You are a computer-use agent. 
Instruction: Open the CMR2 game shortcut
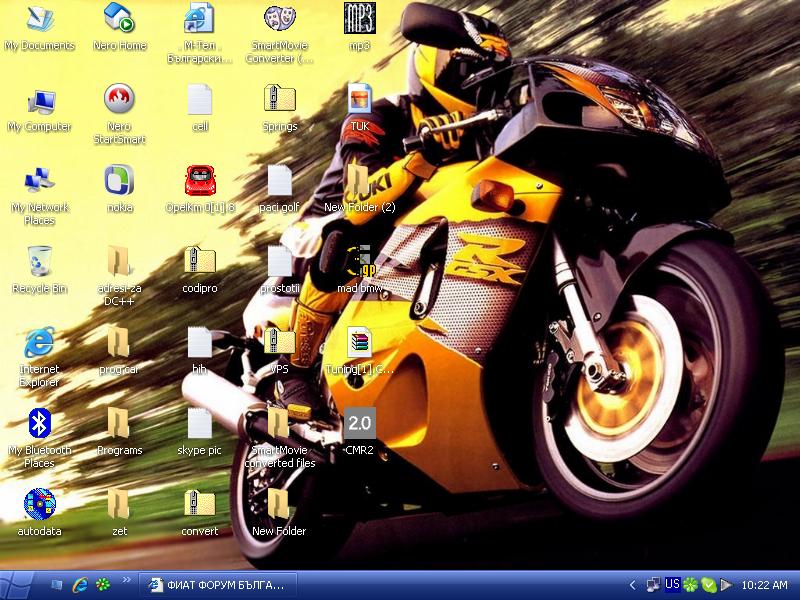pyautogui.click(x=359, y=424)
